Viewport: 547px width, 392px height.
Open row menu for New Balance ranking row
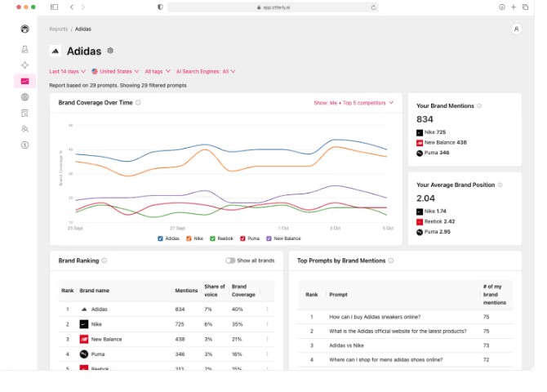pyautogui.click(x=267, y=339)
